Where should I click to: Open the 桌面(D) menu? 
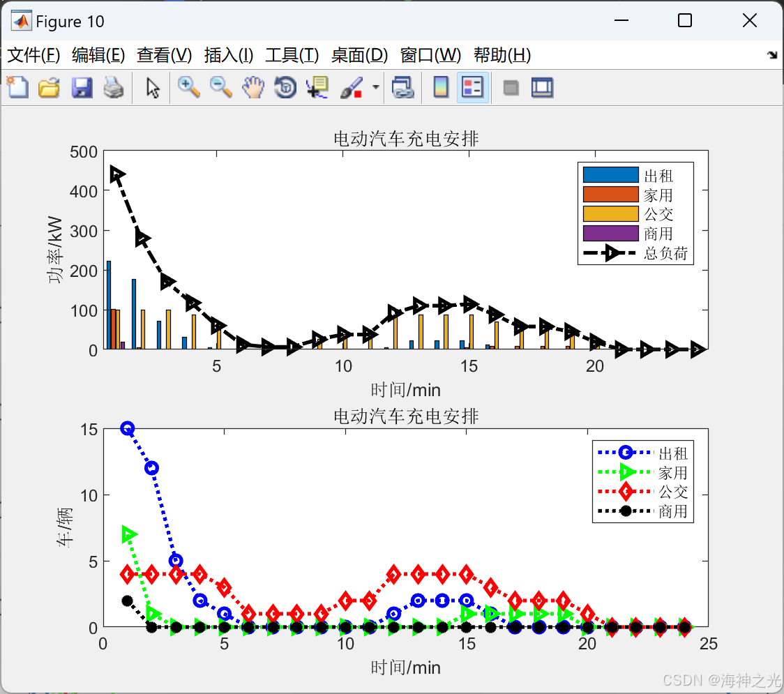[x=359, y=55]
